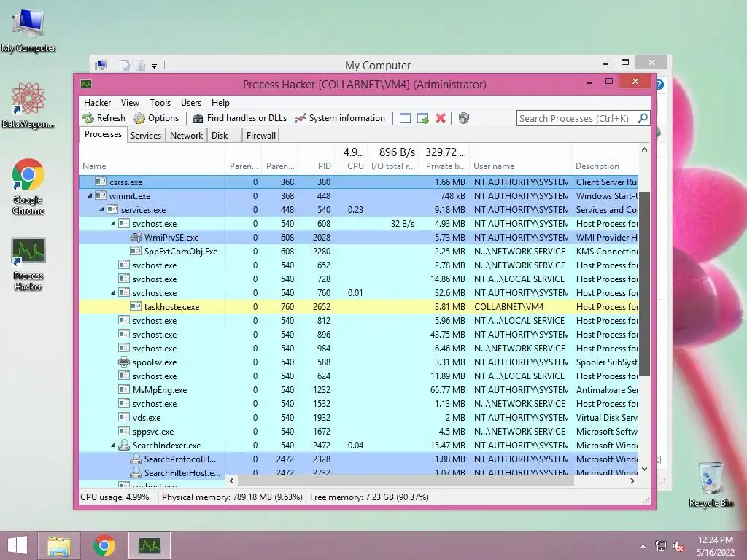Sort by the Description column header

pos(605,166)
